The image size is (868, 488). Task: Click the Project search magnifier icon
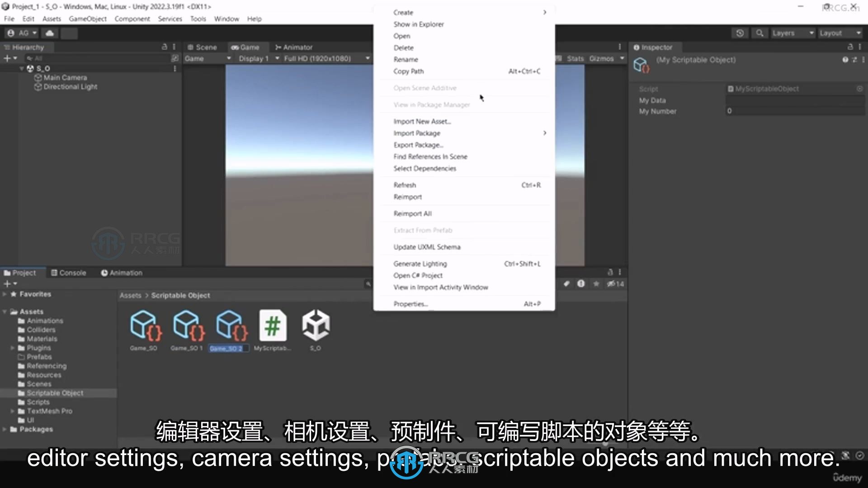coord(368,284)
